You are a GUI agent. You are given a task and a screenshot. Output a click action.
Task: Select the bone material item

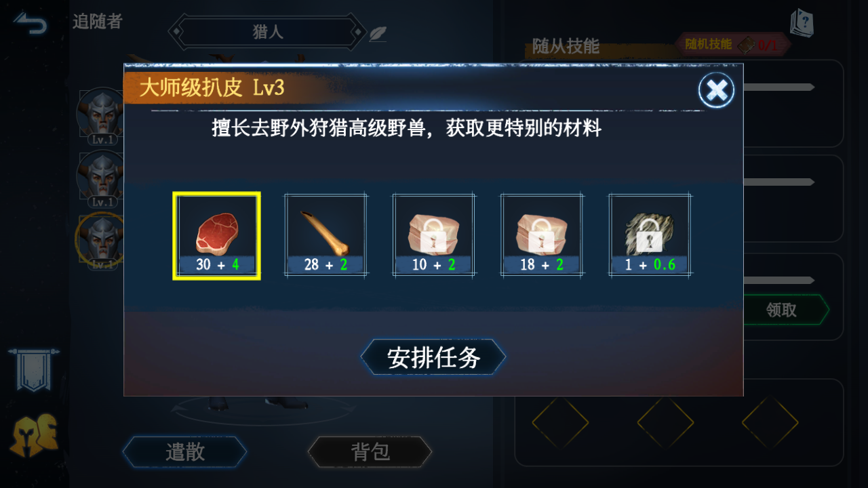[325, 235]
